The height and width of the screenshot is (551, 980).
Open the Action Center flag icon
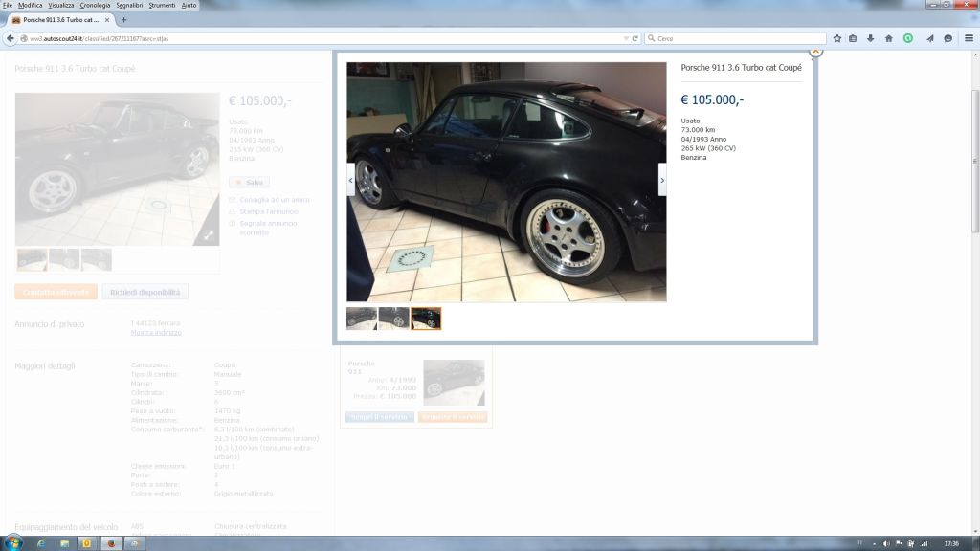click(x=899, y=543)
